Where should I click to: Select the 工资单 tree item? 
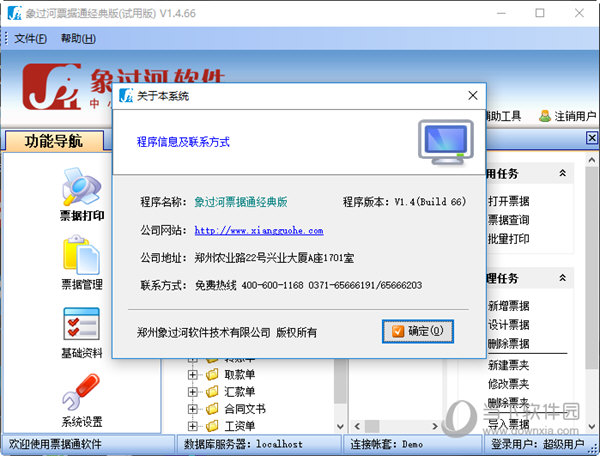tap(240, 426)
